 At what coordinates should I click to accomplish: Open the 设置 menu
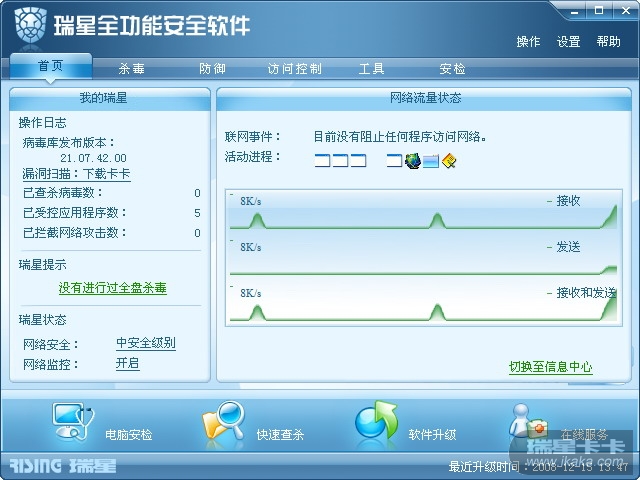click(569, 42)
